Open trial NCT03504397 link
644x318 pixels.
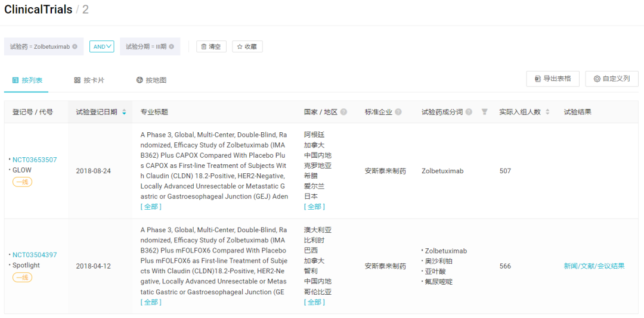click(x=35, y=255)
